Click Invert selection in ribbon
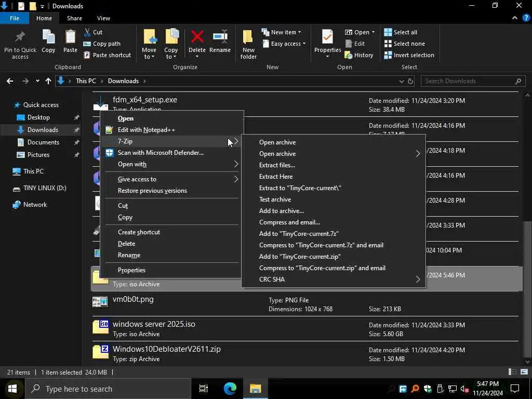 (x=409, y=55)
